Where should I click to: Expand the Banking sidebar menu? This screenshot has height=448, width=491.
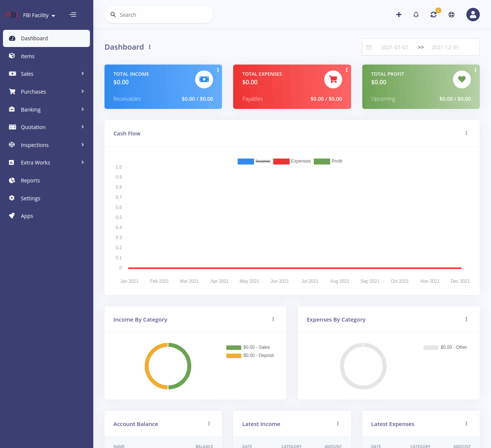click(46, 110)
